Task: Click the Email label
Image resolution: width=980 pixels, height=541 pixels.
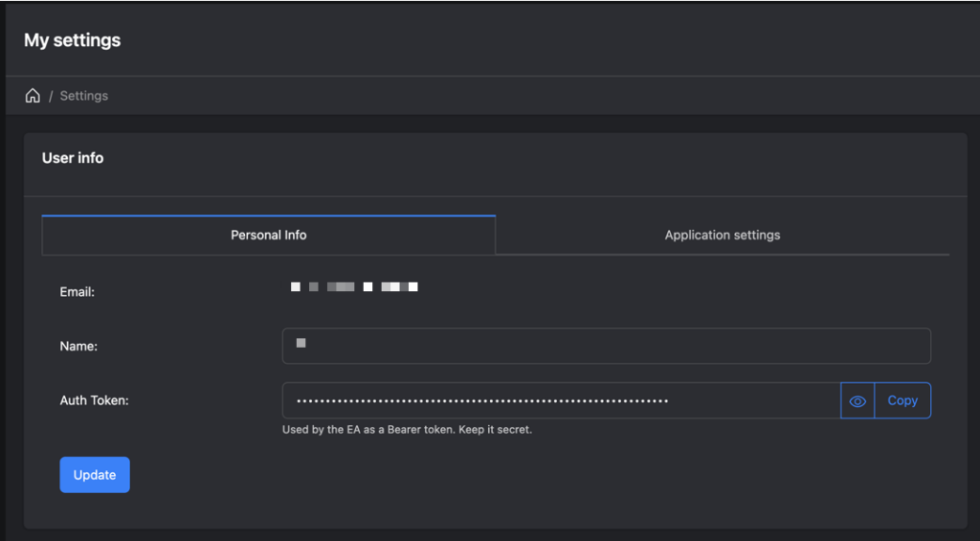Action: (x=77, y=292)
